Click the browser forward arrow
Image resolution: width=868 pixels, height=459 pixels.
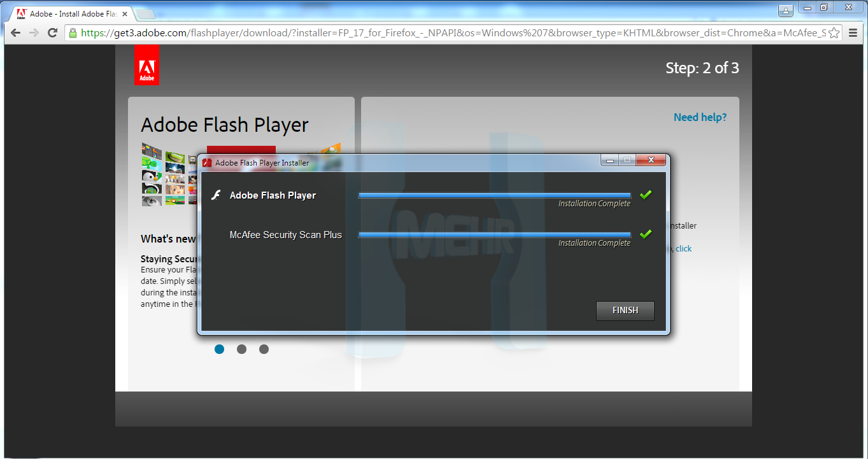click(34, 32)
